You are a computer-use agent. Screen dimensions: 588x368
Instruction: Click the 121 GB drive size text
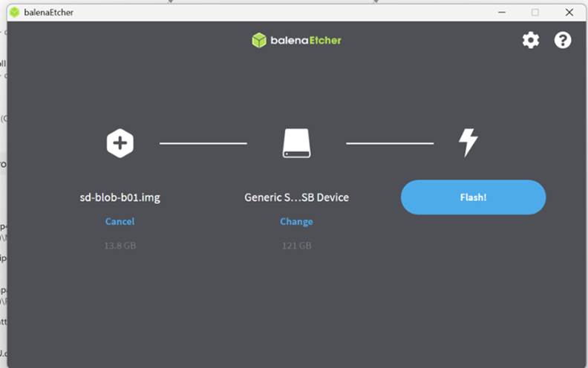(296, 245)
